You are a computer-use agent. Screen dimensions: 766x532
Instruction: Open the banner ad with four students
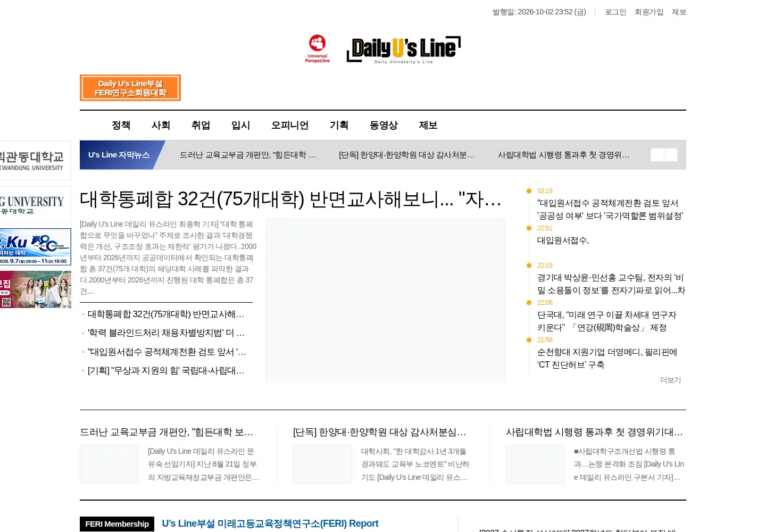tap(36, 289)
